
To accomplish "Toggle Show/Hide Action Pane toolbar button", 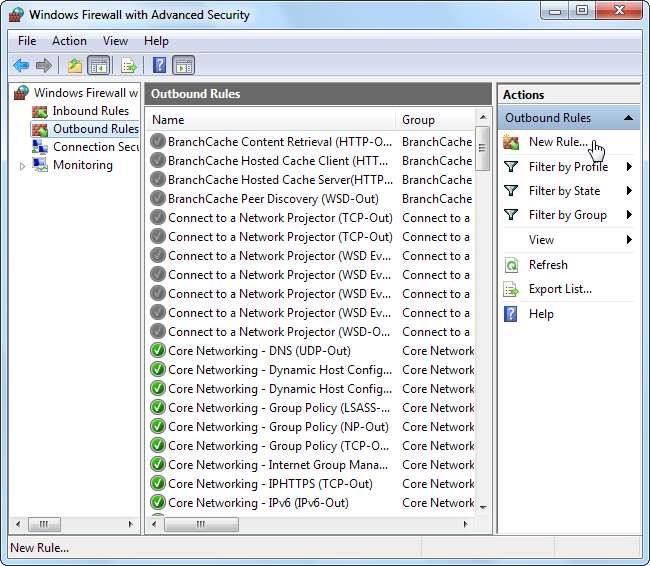I will click(x=184, y=66).
